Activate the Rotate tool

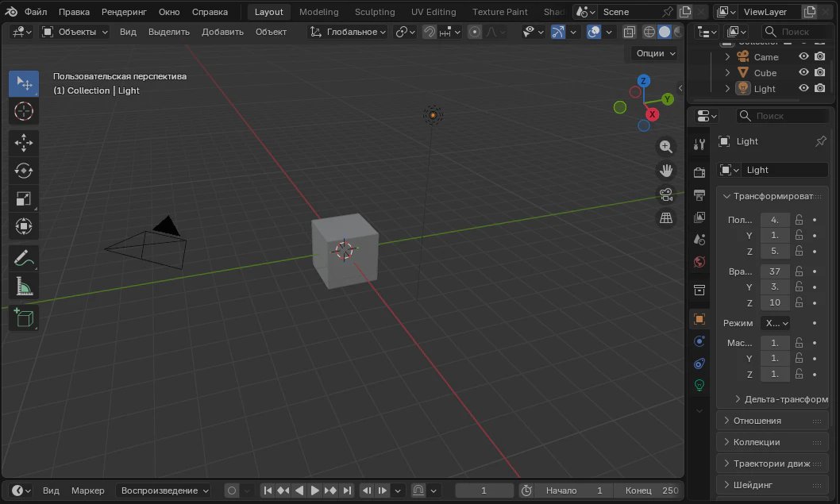[x=24, y=171]
